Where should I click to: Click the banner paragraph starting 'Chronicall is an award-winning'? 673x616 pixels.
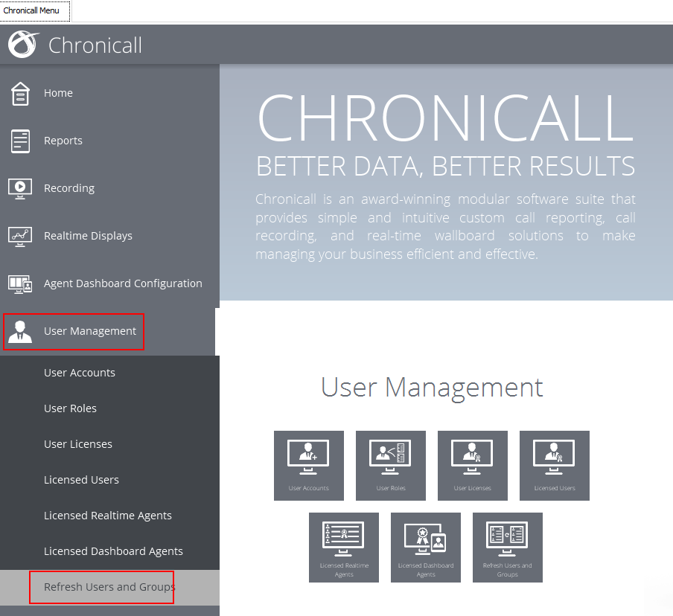click(445, 226)
